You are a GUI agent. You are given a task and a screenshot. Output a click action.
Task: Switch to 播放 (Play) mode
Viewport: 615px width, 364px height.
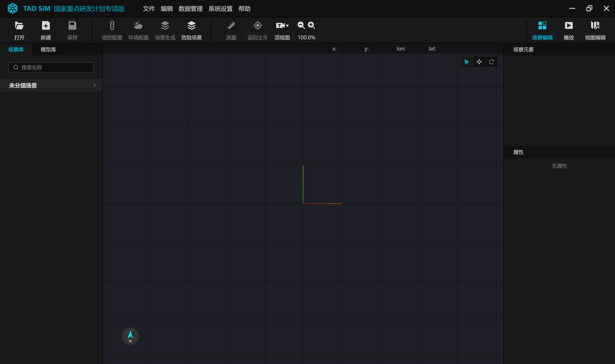coord(569,26)
